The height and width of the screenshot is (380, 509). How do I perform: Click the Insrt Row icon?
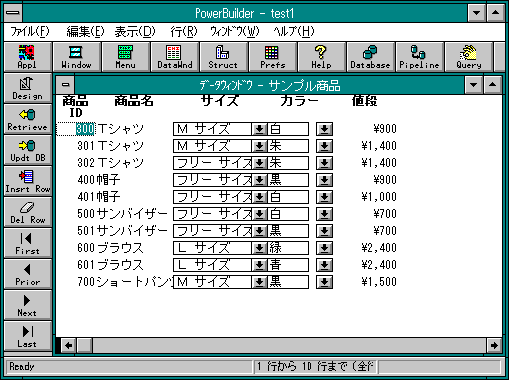(28, 181)
